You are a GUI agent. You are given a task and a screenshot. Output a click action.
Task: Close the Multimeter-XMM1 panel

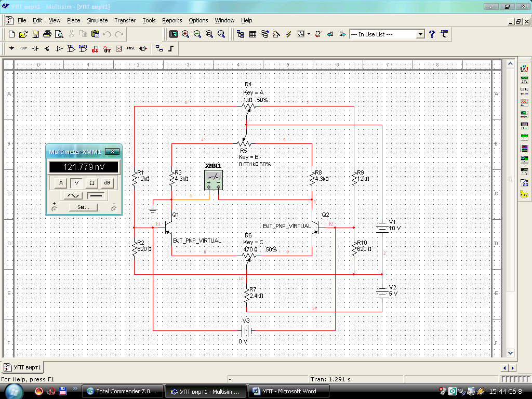(112, 152)
